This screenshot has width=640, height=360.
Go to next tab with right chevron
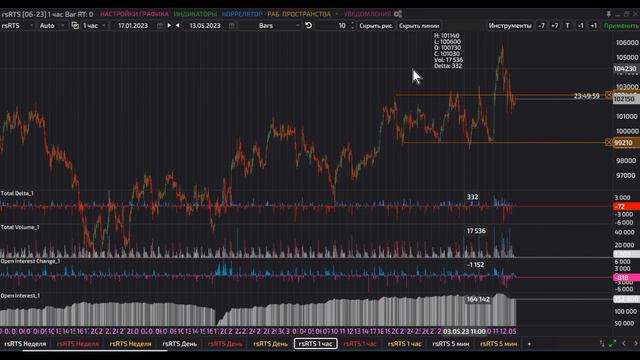636,344
